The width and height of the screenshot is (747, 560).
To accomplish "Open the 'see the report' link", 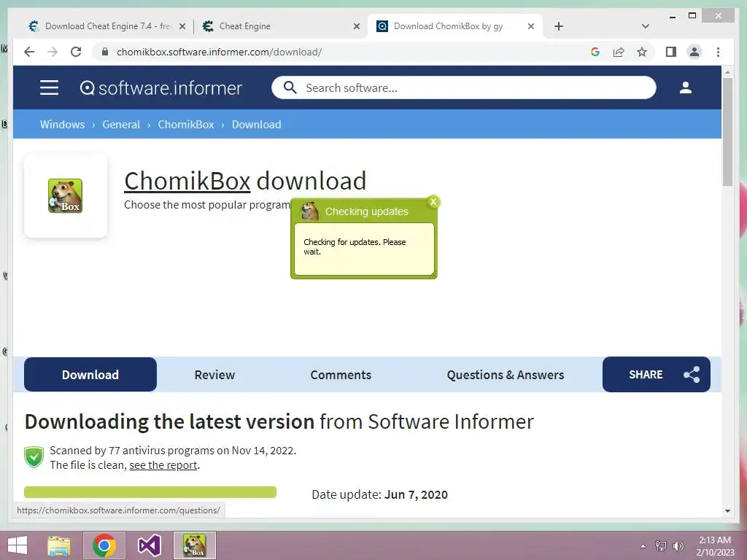I will point(163,465).
